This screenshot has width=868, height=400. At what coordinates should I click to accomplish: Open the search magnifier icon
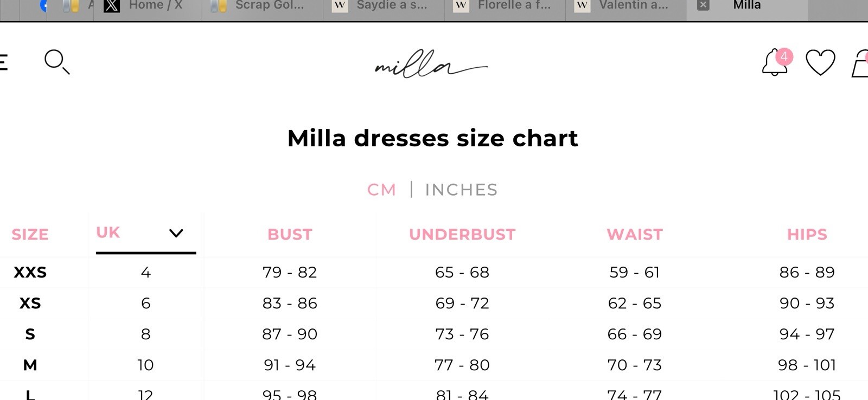[57, 62]
